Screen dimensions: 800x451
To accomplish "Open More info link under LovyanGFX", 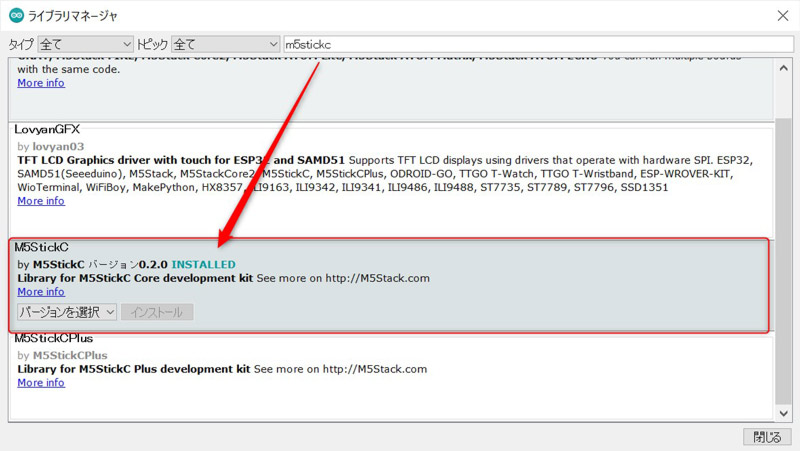I will pos(41,201).
